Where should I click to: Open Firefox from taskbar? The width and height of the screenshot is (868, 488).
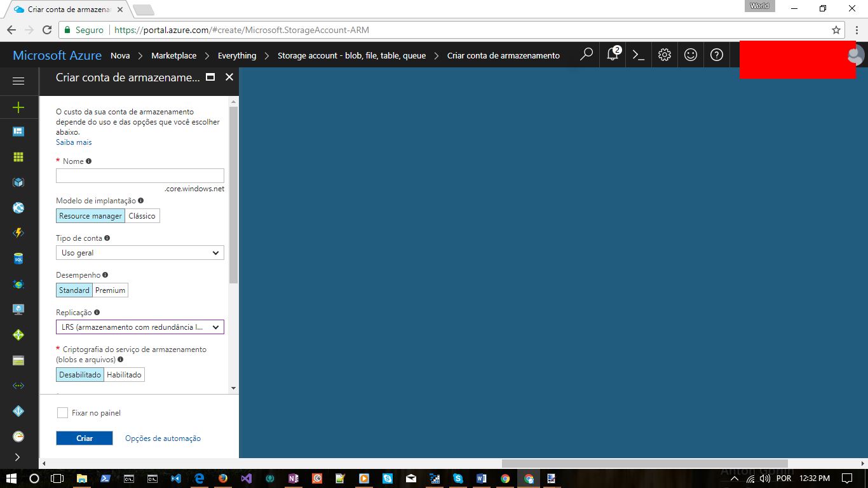[x=222, y=478]
